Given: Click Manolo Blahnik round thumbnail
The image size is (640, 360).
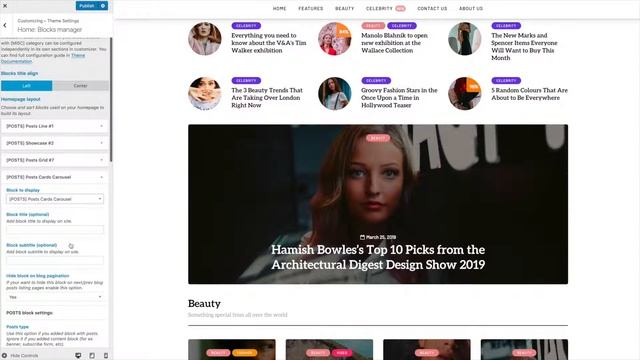Looking at the screenshot, I should click(x=335, y=39).
